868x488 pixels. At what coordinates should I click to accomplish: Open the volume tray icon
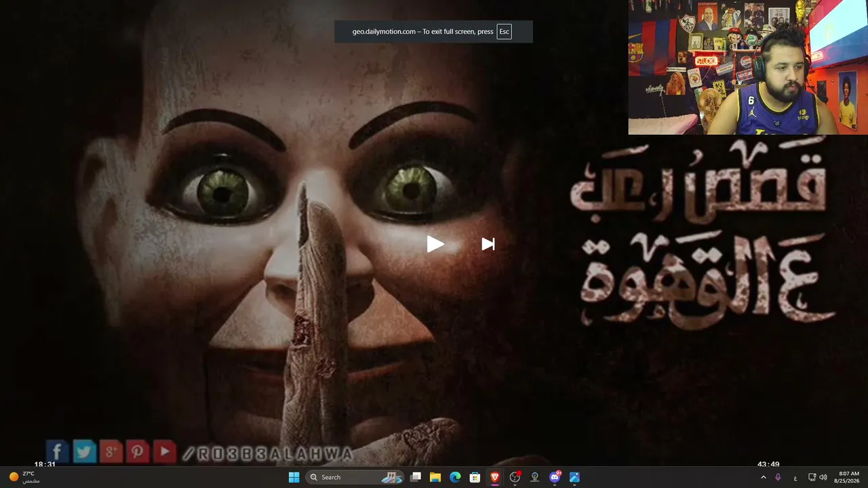pyautogui.click(x=823, y=477)
